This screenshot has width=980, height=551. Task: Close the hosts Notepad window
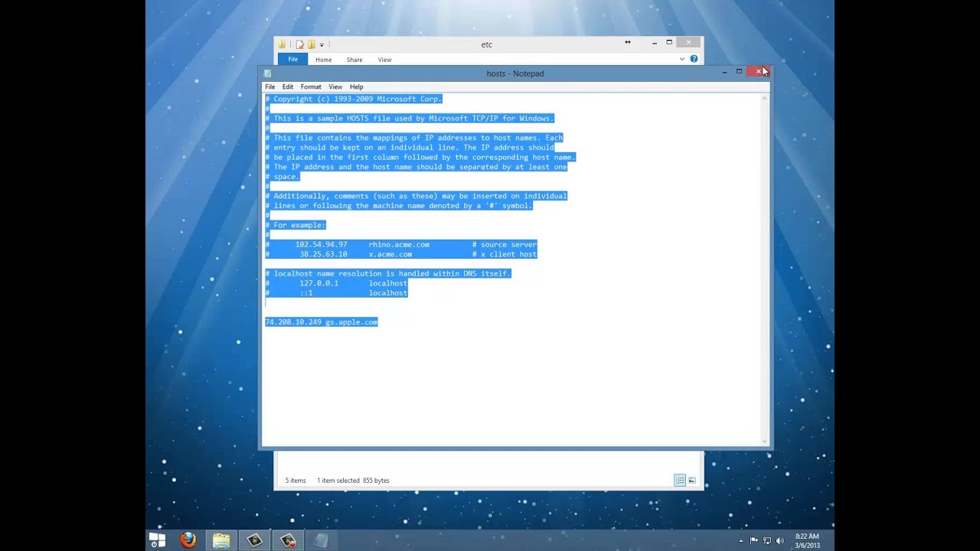pos(758,71)
